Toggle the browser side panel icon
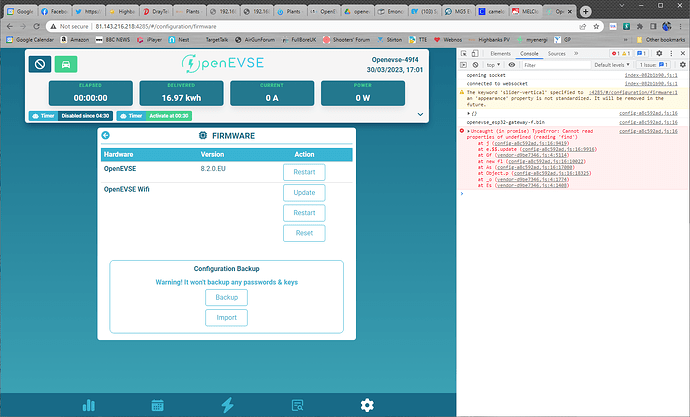Screen dimensions: 690x417 [x=653, y=26]
